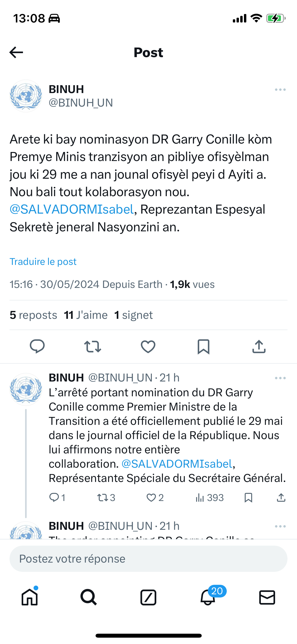Like the main post with the heart icon
The width and height of the screenshot is (297, 644).
[x=148, y=347]
